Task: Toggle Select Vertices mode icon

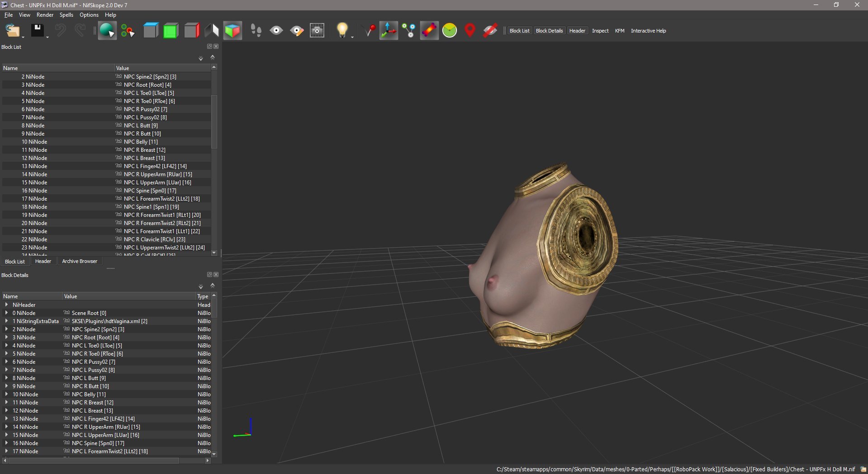Action: pos(128,31)
